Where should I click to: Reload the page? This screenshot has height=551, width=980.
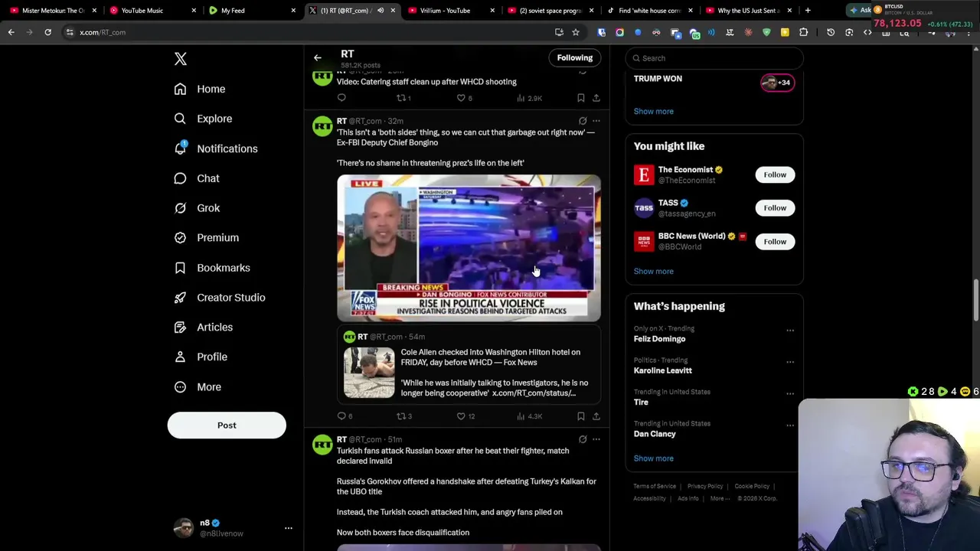47,32
